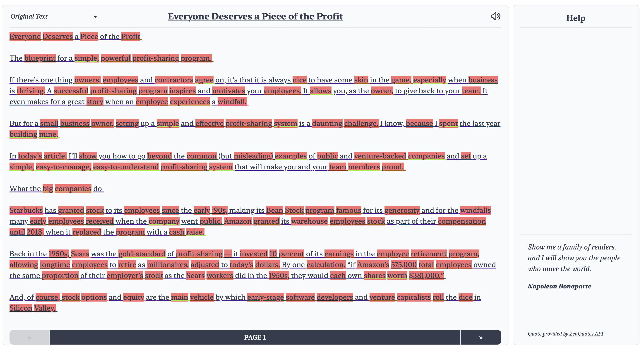Click the word "Silicon" in the last paragraph
This screenshot has width=644, height=350.
tap(21, 308)
